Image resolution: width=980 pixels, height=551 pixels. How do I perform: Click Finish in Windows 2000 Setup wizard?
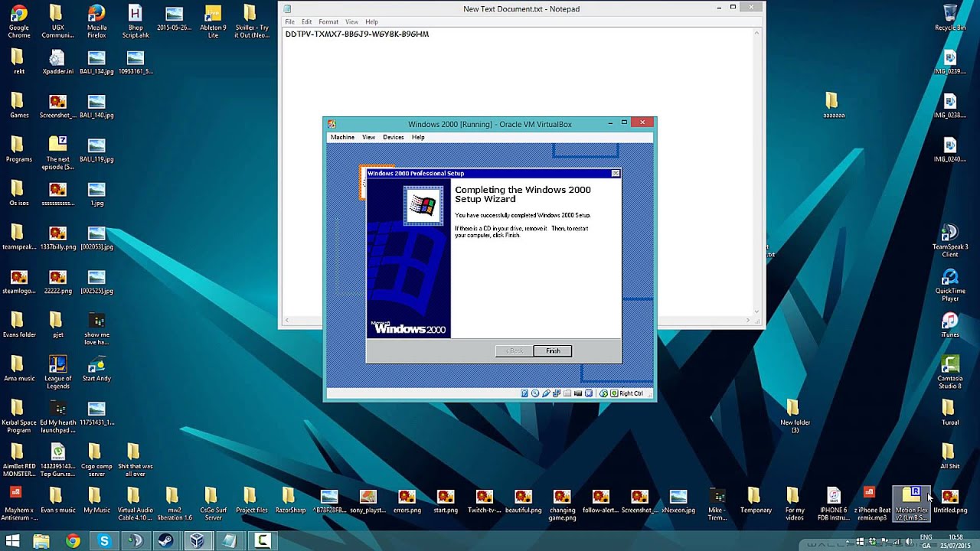click(553, 350)
